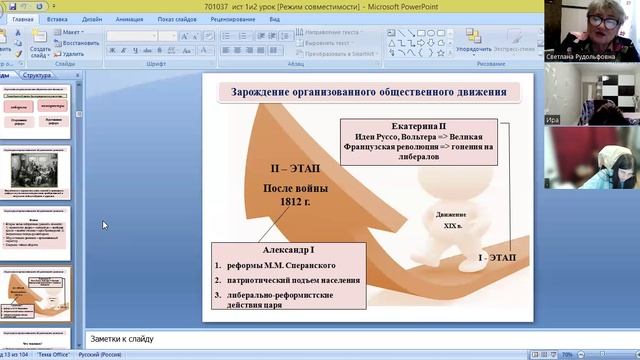640x360 pixels.
Task: Click the bulleted list icon
Action: (x=227, y=36)
